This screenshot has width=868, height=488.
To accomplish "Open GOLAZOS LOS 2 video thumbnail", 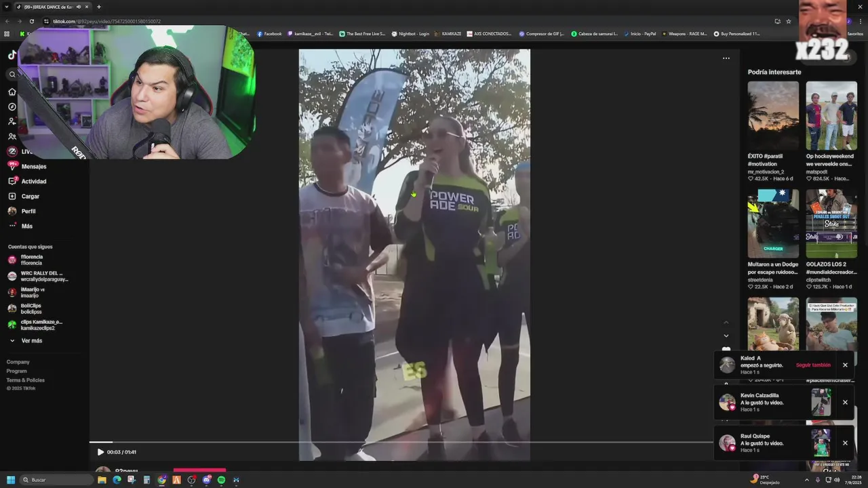I will tap(831, 224).
